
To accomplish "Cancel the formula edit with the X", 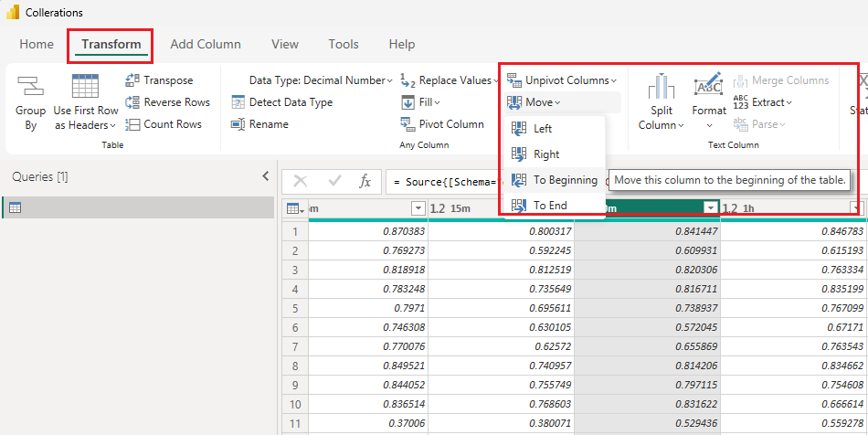I will 300,181.
